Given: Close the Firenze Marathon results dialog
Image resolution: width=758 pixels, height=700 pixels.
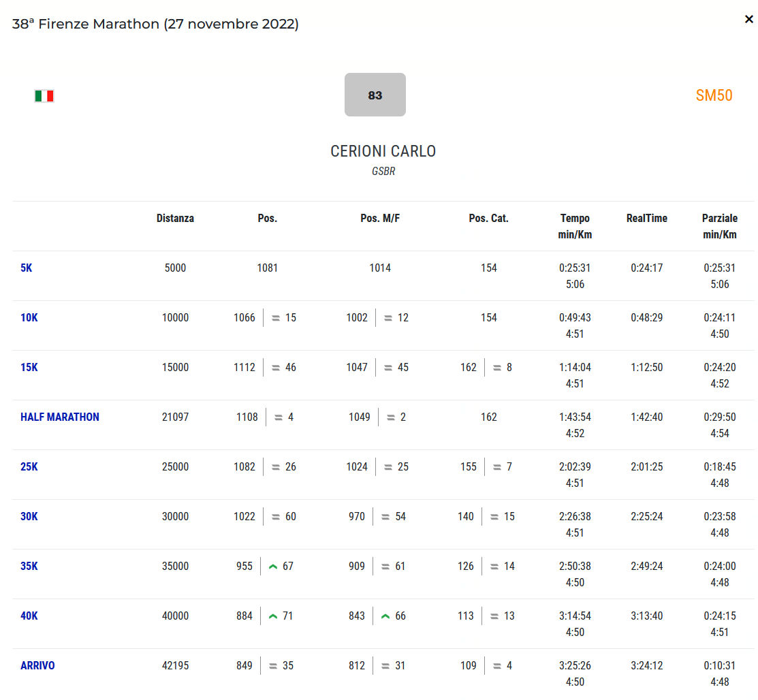Looking at the screenshot, I should coord(748,19).
